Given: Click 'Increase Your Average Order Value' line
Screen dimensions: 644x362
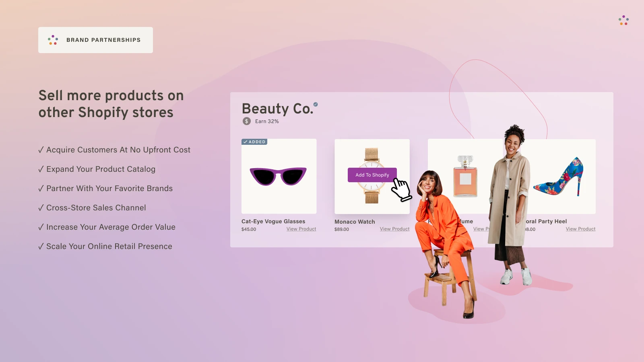Looking at the screenshot, I should 107,227.
